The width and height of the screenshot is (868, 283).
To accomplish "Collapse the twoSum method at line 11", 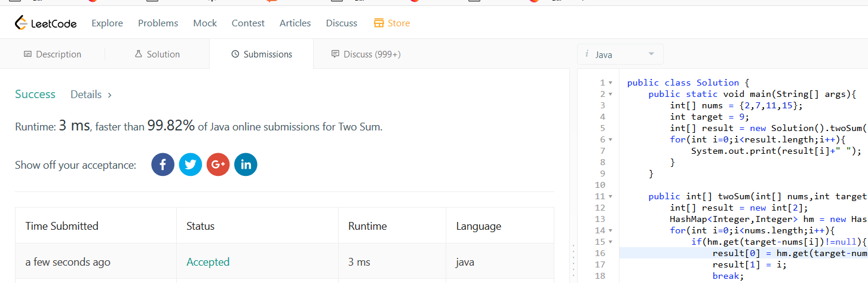I will [610, 197].
